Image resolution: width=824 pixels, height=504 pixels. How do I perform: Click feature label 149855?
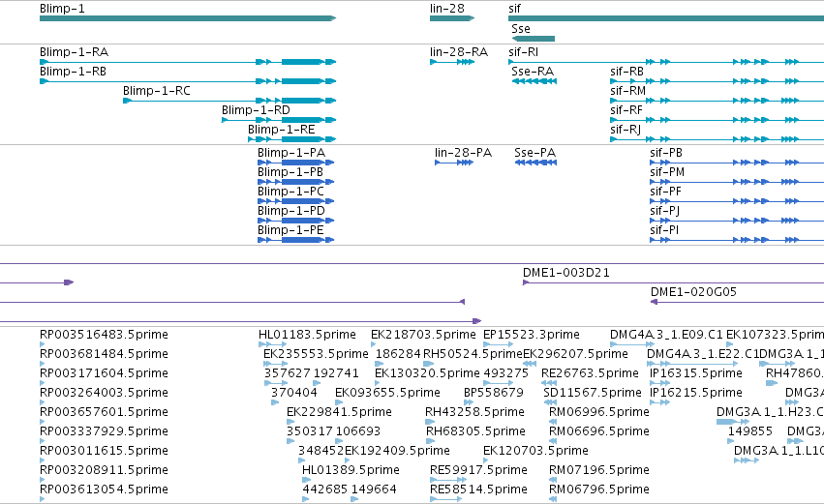[x=749, y=431]
